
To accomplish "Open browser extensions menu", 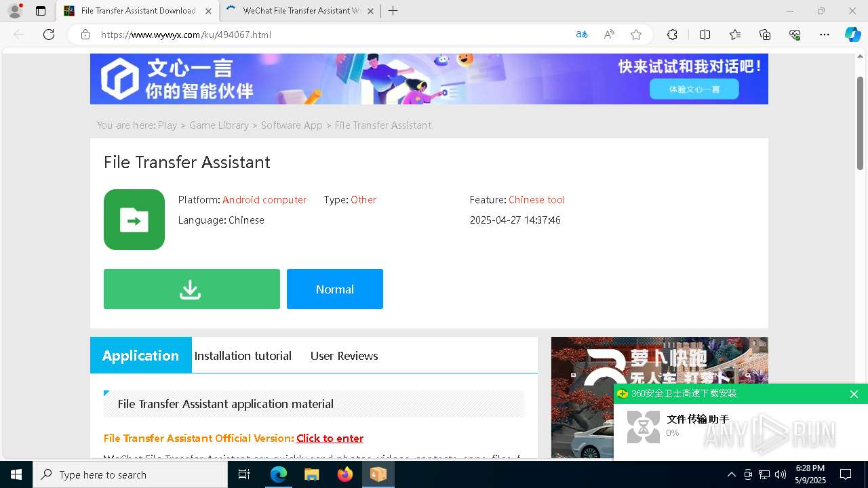I will pos(672,35).
